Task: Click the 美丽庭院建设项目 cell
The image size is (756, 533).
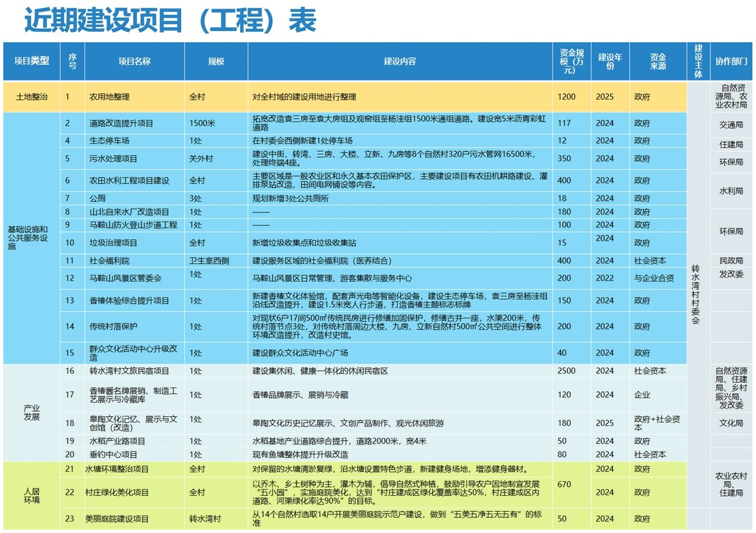Action: (x=117, y=519)
